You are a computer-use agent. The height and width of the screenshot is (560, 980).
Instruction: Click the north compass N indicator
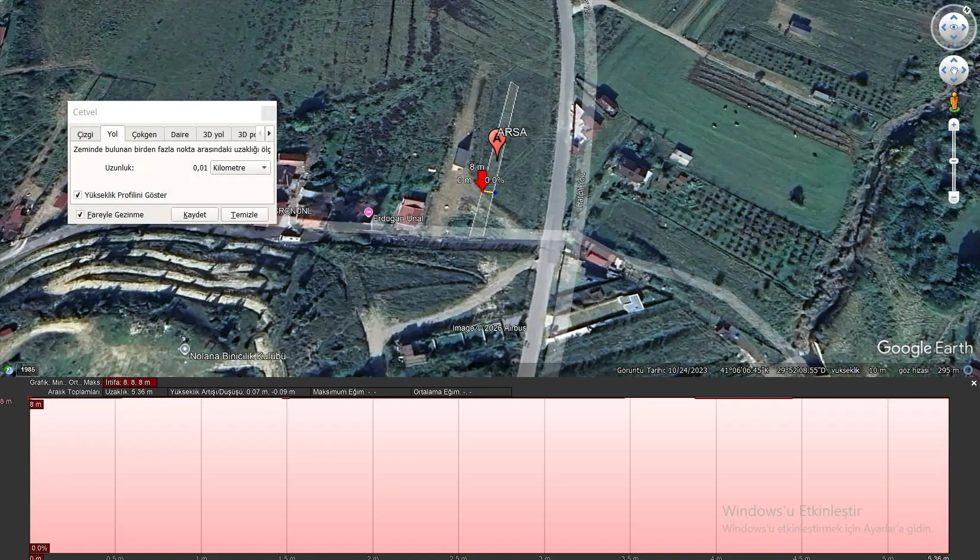(968, 10)
